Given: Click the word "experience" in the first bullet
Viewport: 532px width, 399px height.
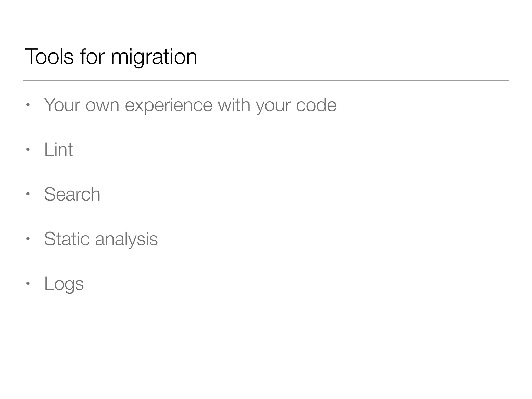Looking at the screenshot, I should [169, 105].
